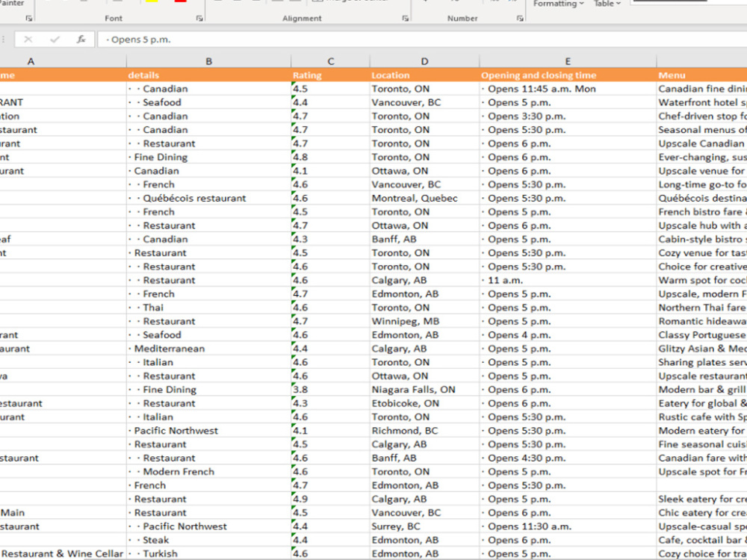Select the 'Pacific Northwest' cell in Surrey row

208,526
